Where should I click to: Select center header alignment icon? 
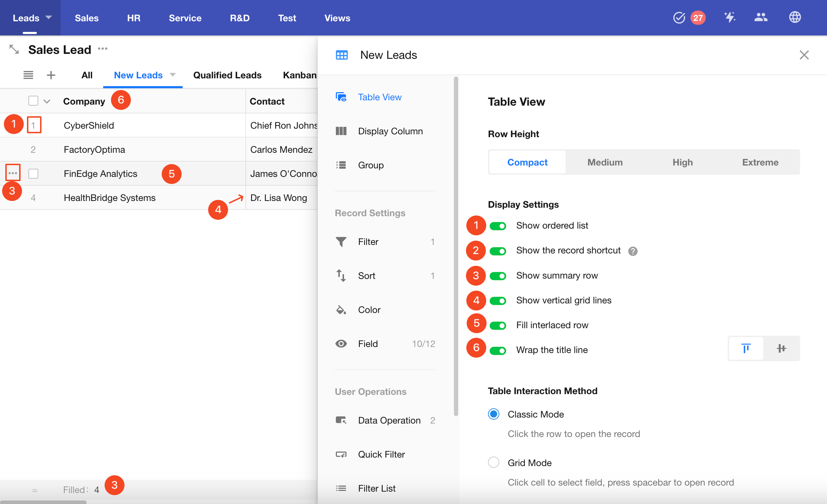pos(781,348)
